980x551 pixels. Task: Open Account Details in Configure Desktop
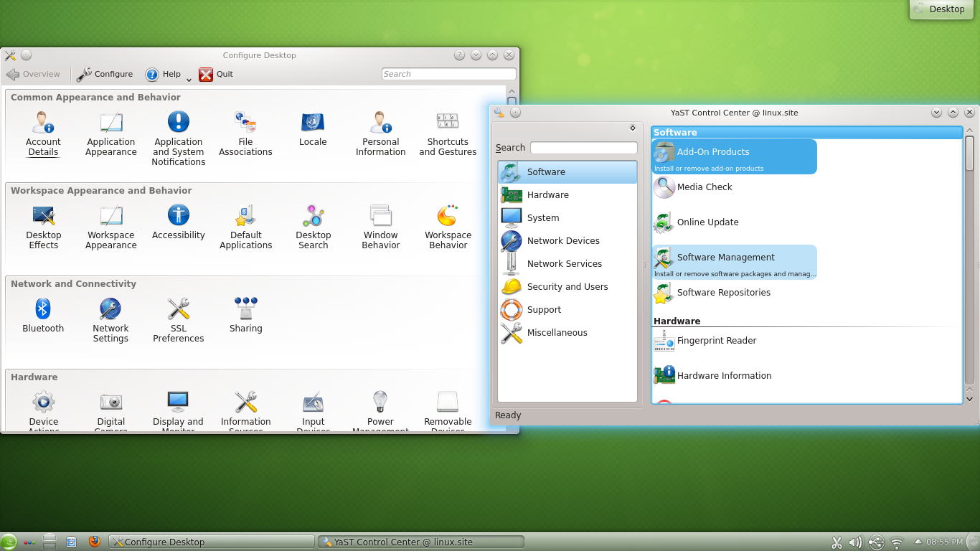[x=43, y=133]
